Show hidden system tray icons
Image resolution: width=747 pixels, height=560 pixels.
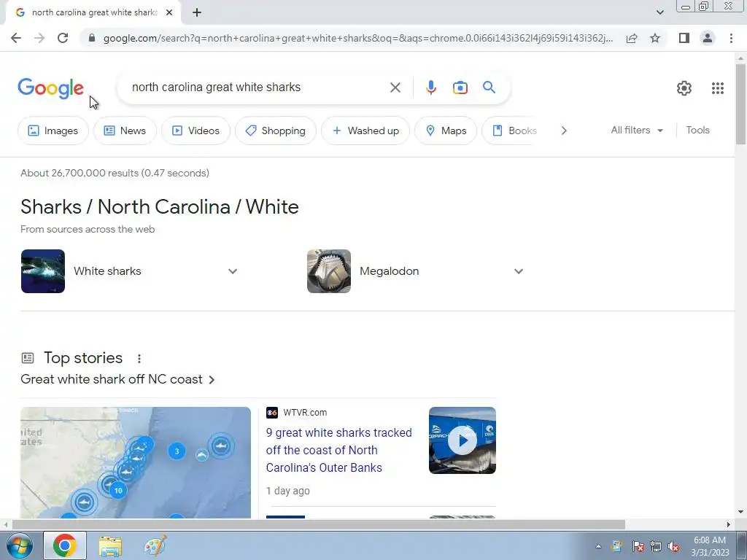598,547
